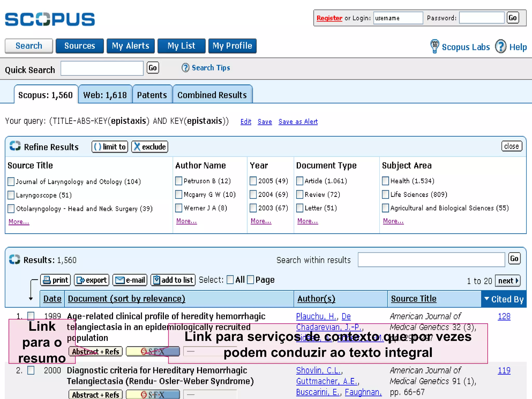Click the Search Tips help icon
This screenshot has width=532, height=399.
coord(185,68)
